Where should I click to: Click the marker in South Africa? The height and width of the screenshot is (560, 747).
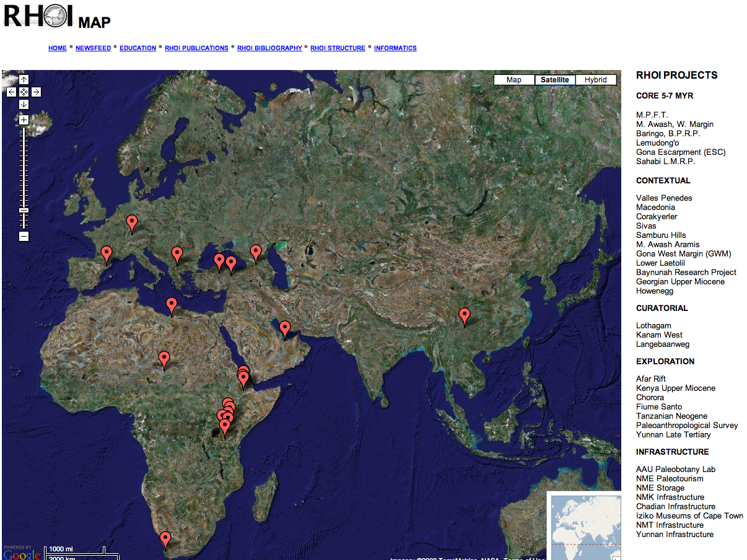(x=165, y=540)
